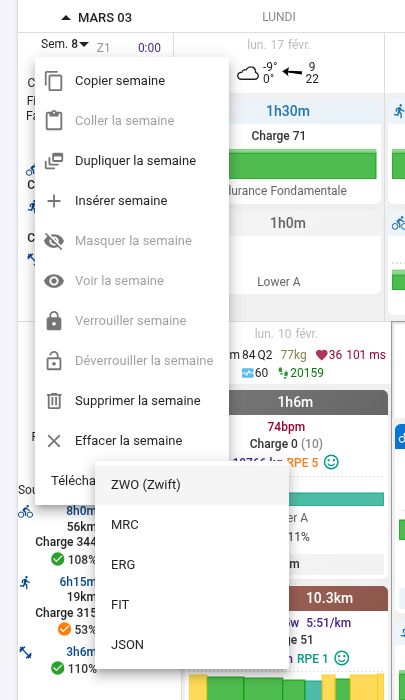Select JSON export format
The image size is (405, 700).
pyautogui.click(x=192, y=645)
